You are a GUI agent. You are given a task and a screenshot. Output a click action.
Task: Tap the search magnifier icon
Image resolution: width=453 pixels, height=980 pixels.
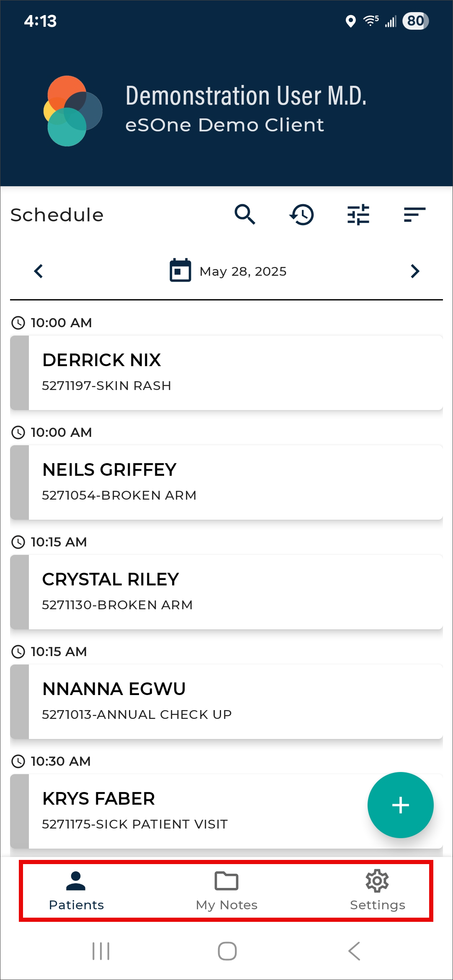(x=245, y=215)
